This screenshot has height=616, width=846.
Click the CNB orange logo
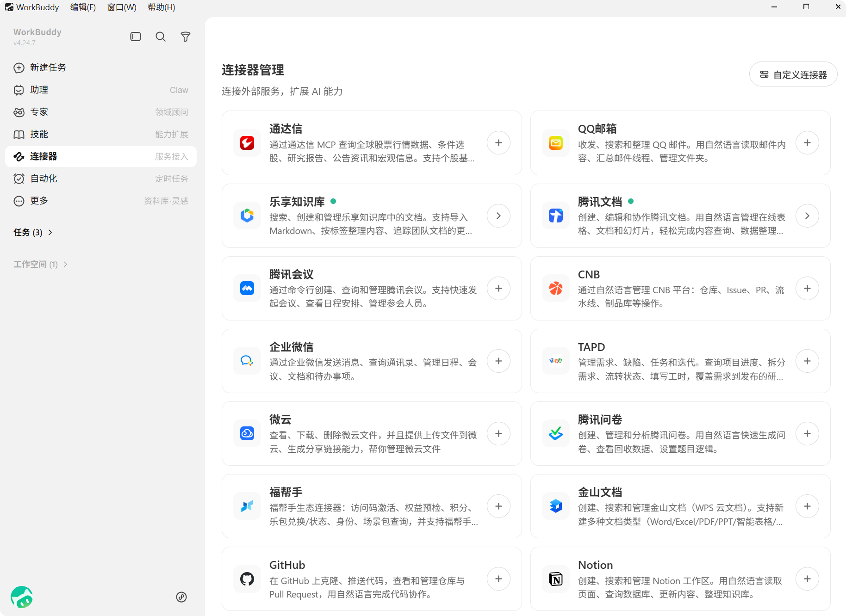pos(556,288)
